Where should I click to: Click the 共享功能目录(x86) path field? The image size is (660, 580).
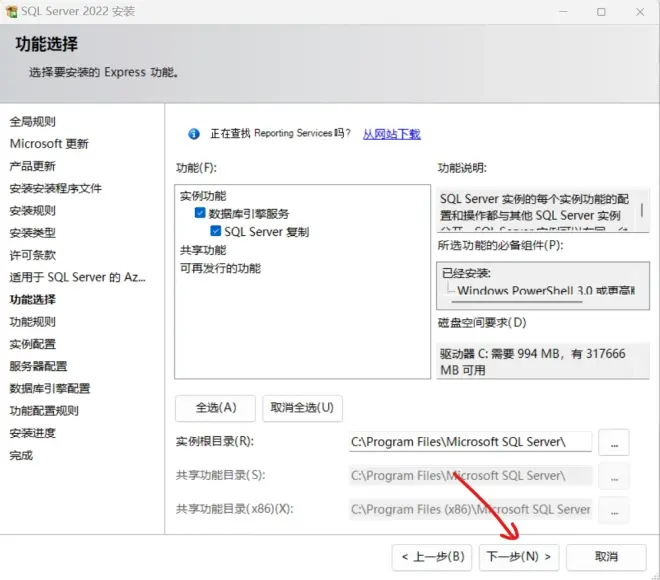click(x=470, y=510)
